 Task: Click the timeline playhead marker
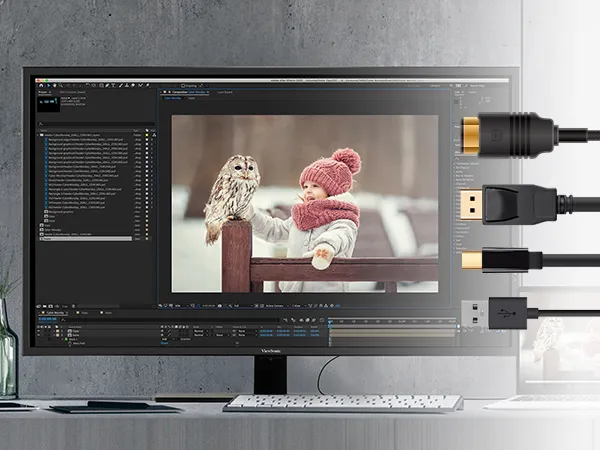point(329,322)
